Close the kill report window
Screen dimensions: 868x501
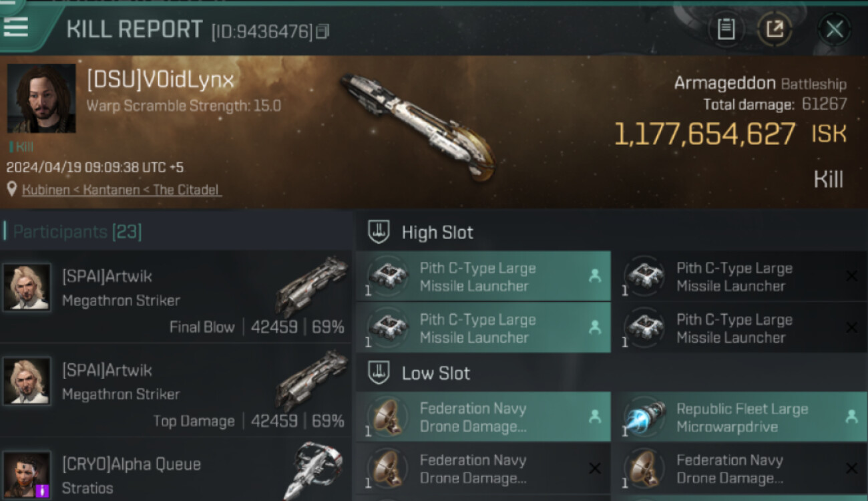835,29
